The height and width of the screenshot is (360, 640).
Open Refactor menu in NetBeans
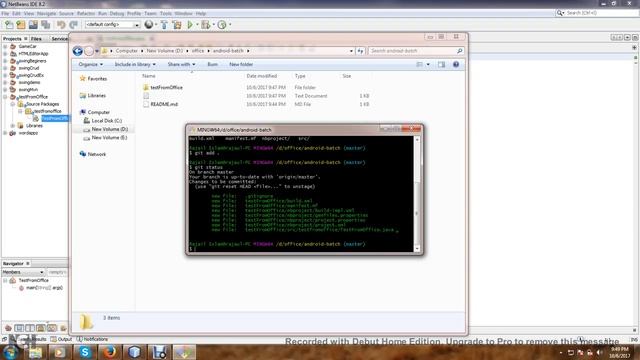click(x=86, y=13)
